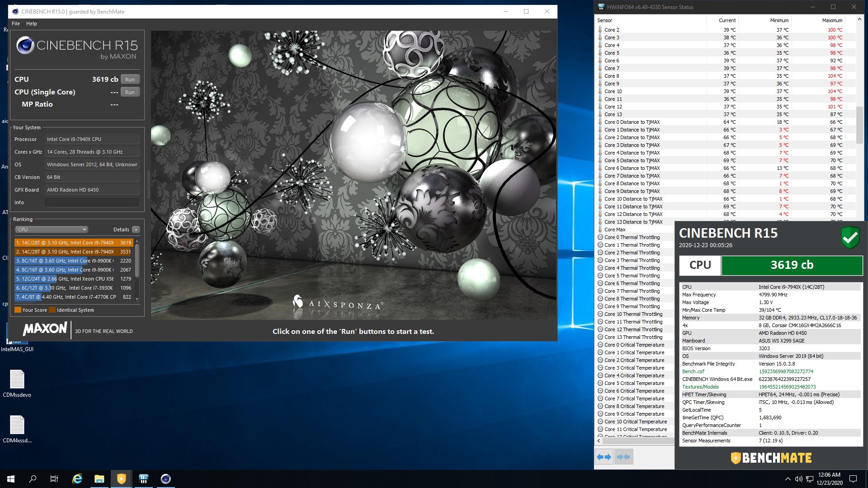Click the HWiNFO64 title bar icon
The width and height of the screenshot is (868, 488).
(601, 7)
